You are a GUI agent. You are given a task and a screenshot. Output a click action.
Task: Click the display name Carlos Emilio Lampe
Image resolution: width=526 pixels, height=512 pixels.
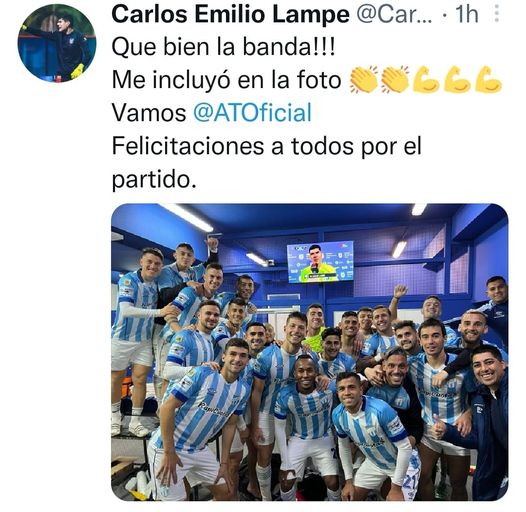tap(230, 14)
